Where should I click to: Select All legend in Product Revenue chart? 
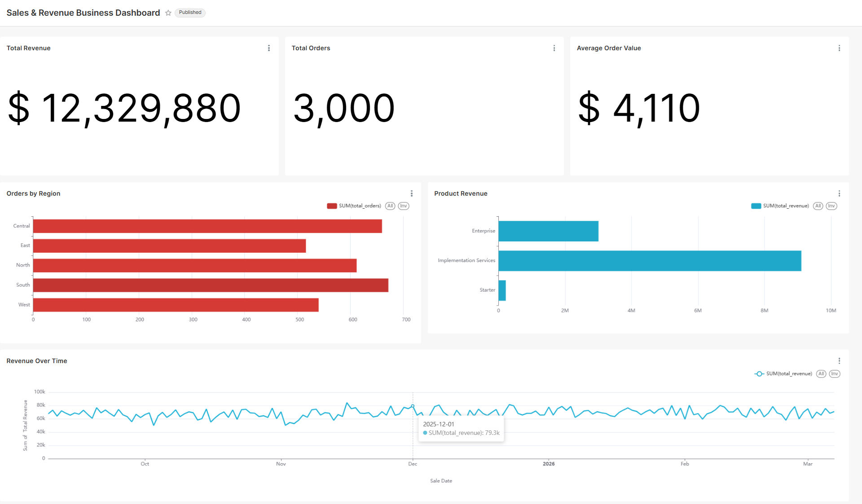[818, 206]
